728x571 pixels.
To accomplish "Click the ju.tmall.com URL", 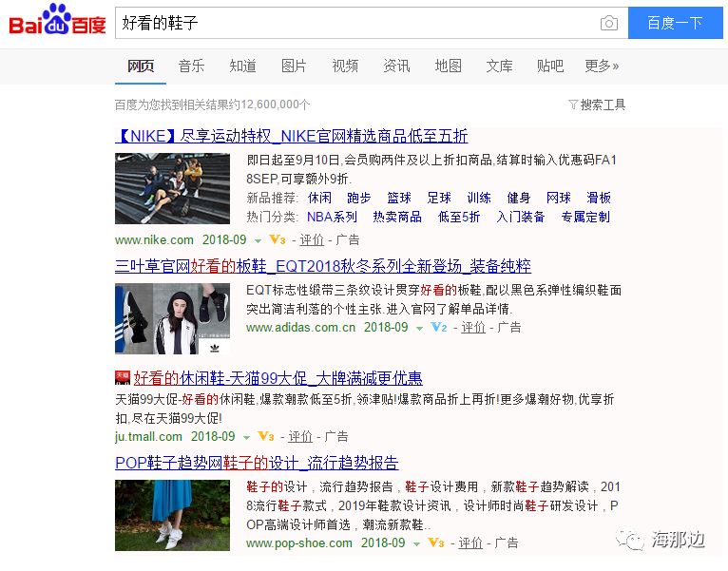I will tap(148, 437).
